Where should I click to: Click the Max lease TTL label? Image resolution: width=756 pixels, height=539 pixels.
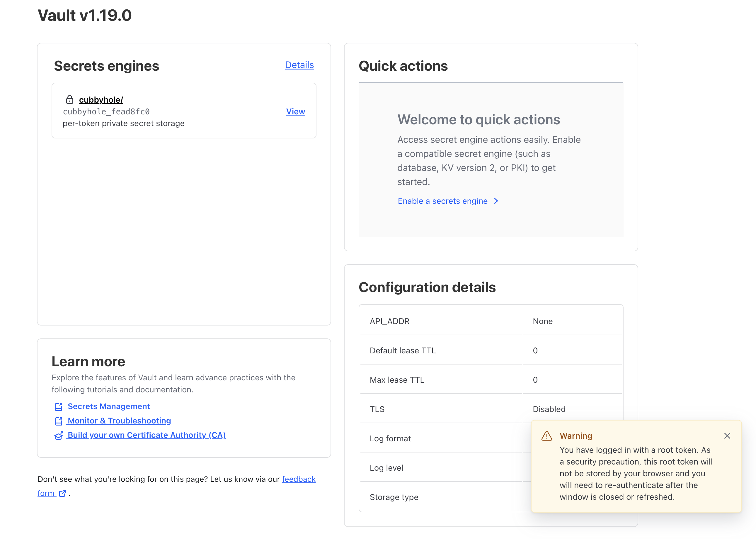click(397, 380)
